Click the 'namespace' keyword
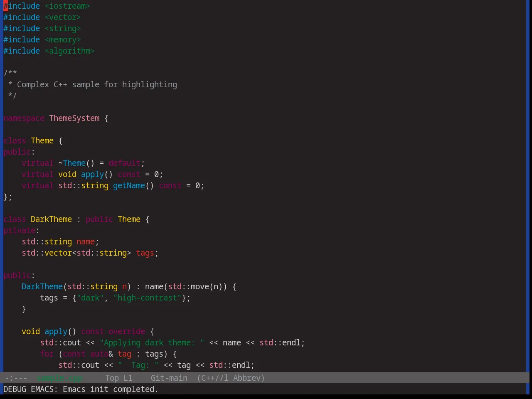 click(24, 118)
